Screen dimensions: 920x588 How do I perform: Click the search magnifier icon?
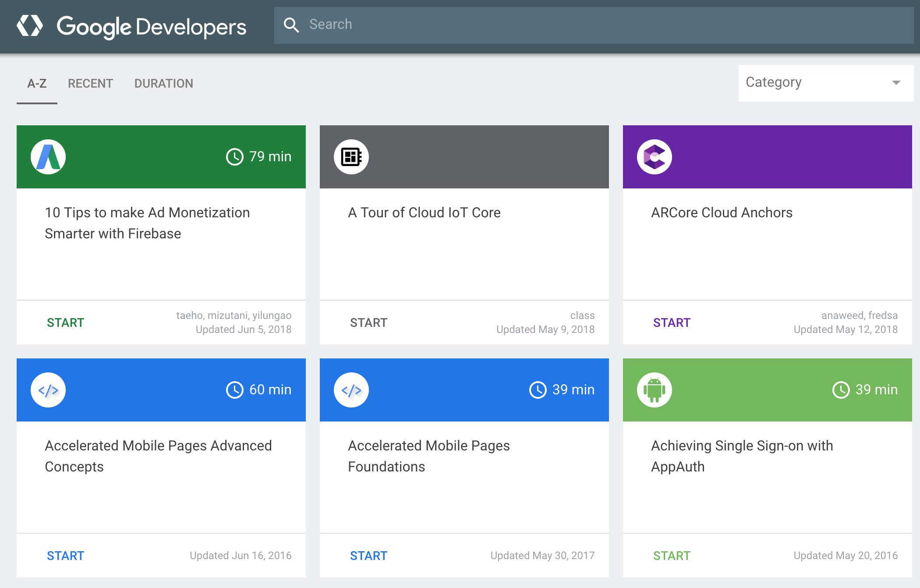point(291,25)
